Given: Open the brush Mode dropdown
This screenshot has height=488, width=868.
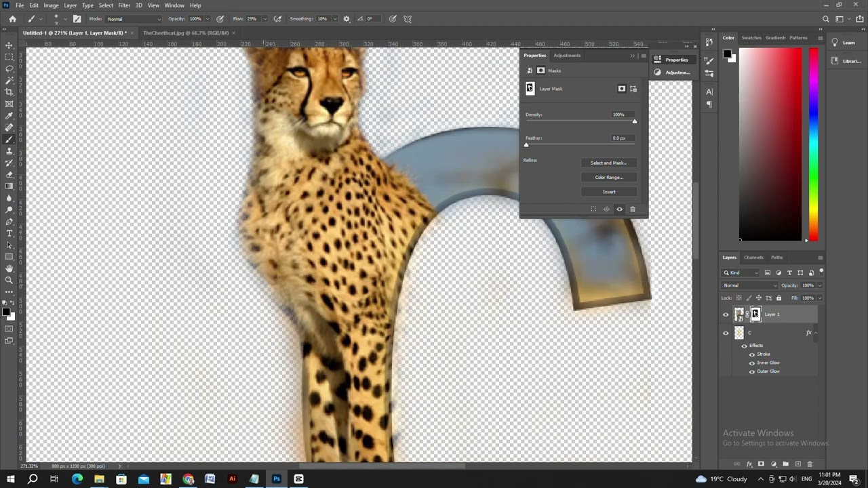Looking at the screenshot, I should [134, 19].
